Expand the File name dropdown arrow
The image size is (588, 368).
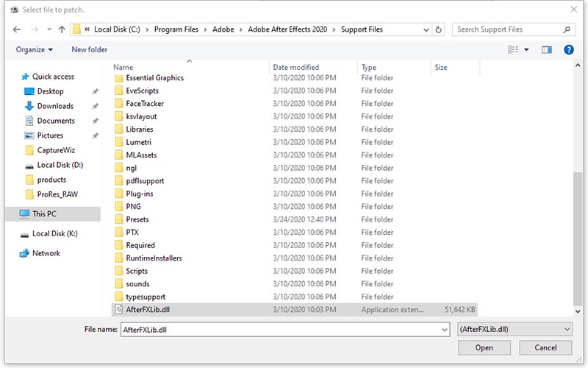click(x=445, y=330)
